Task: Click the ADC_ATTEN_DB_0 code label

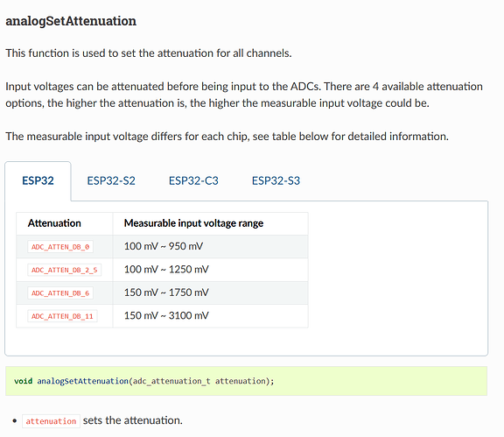Action: (x=60, y=247)
